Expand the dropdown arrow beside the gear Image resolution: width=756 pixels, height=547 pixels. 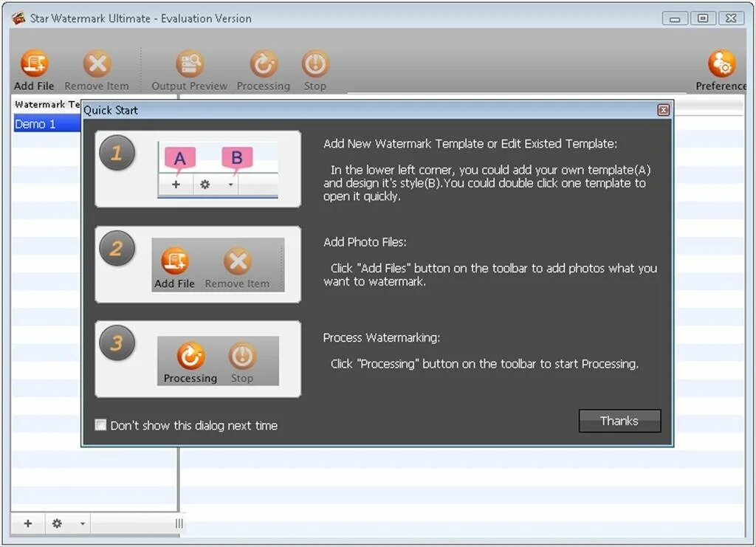pyautogui.click(x=83, y=523)
